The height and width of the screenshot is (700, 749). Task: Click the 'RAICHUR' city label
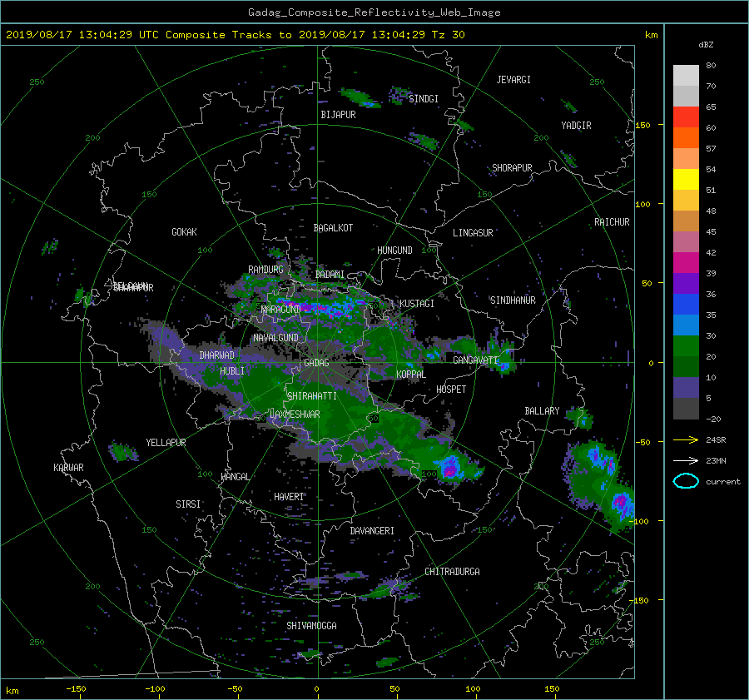coord(612,222)
